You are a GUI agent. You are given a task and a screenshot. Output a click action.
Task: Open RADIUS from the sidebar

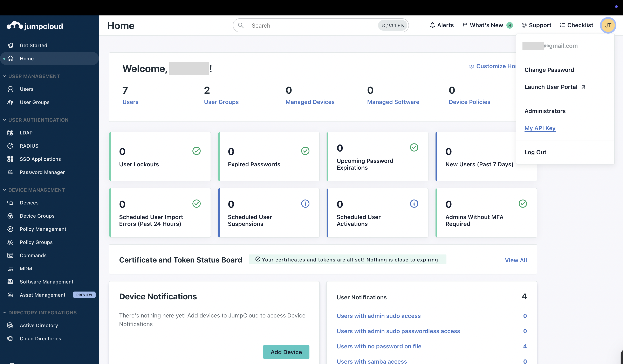(29, 146)
